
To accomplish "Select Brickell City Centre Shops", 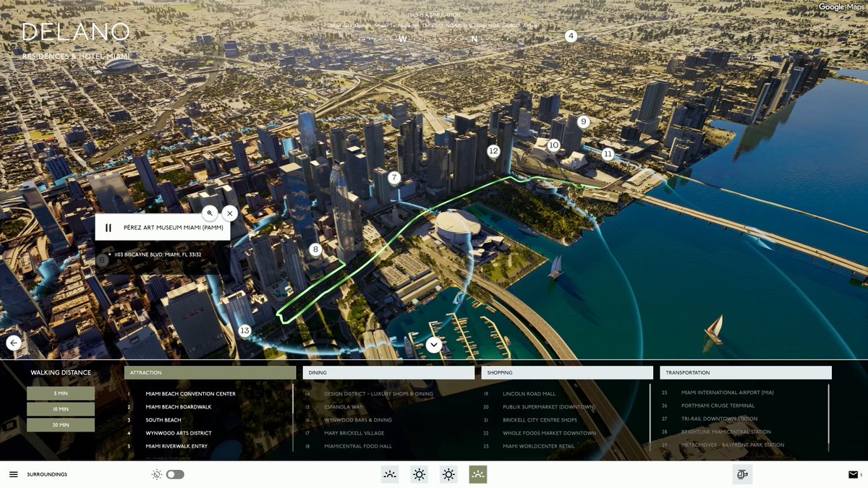I will click(x=540, y=420).
